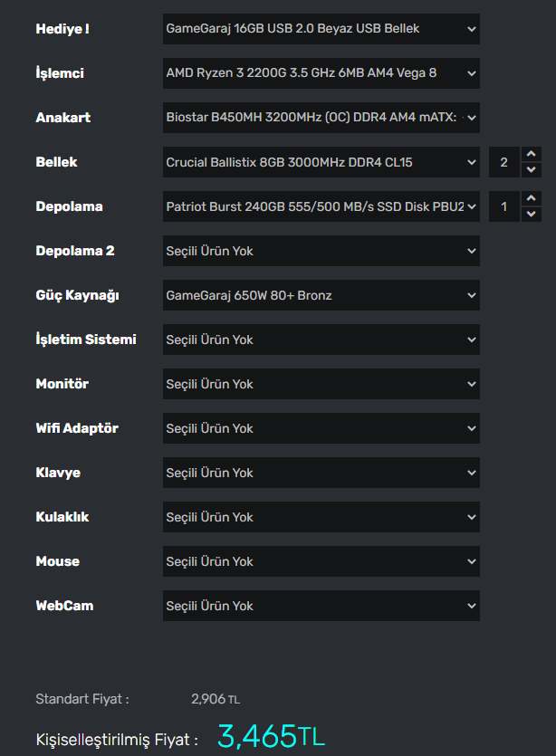Viewport: 556px width, 756px height.
Task: Open the Klavye keyboard dropdown
Action: (321, 473)
